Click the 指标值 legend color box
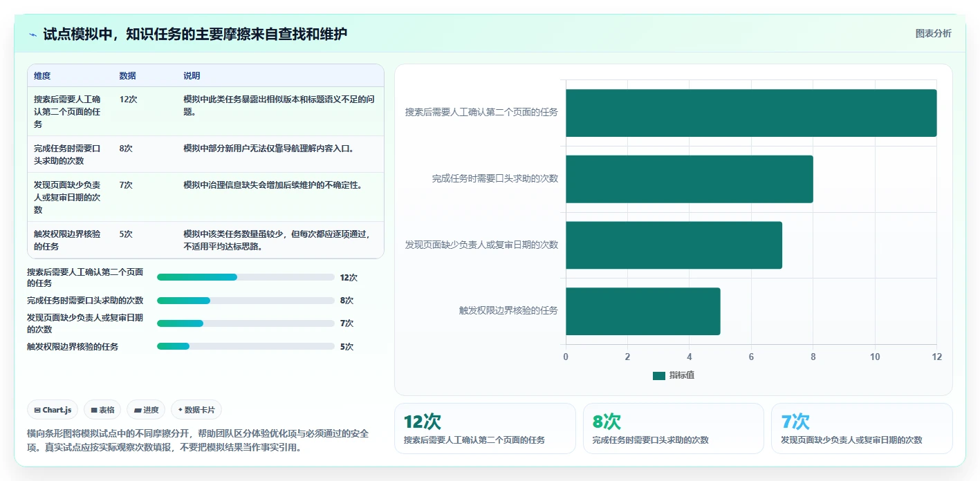This screenshot has height=481, width=980. point(659,375)
